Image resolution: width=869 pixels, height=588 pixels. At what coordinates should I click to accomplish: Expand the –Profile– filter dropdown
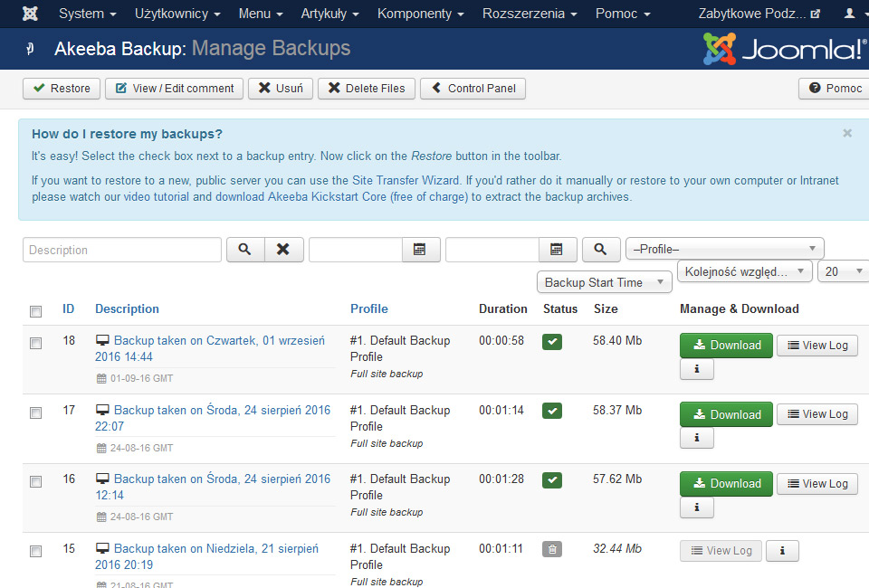725,249
